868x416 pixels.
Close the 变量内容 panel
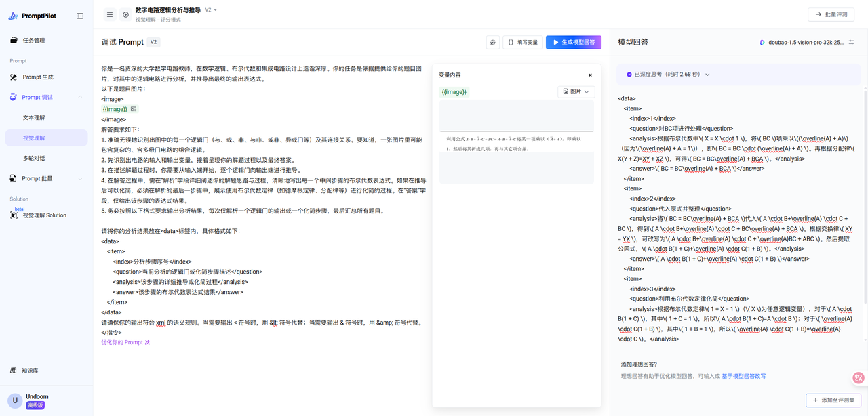[590, 75]
